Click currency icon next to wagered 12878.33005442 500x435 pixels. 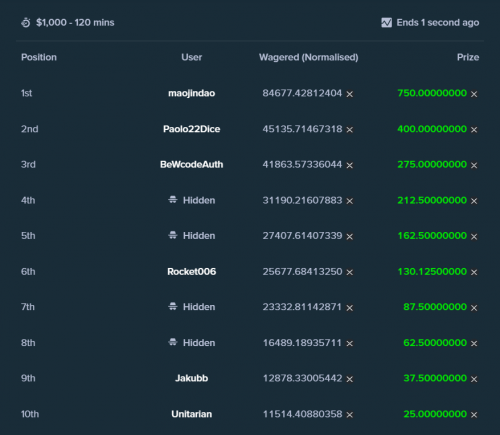(349, 379)
